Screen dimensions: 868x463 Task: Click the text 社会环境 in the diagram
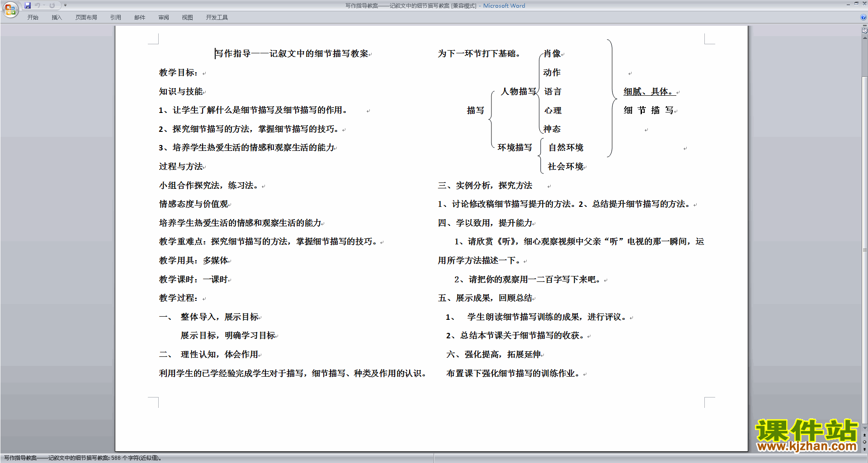pos(566,167)
